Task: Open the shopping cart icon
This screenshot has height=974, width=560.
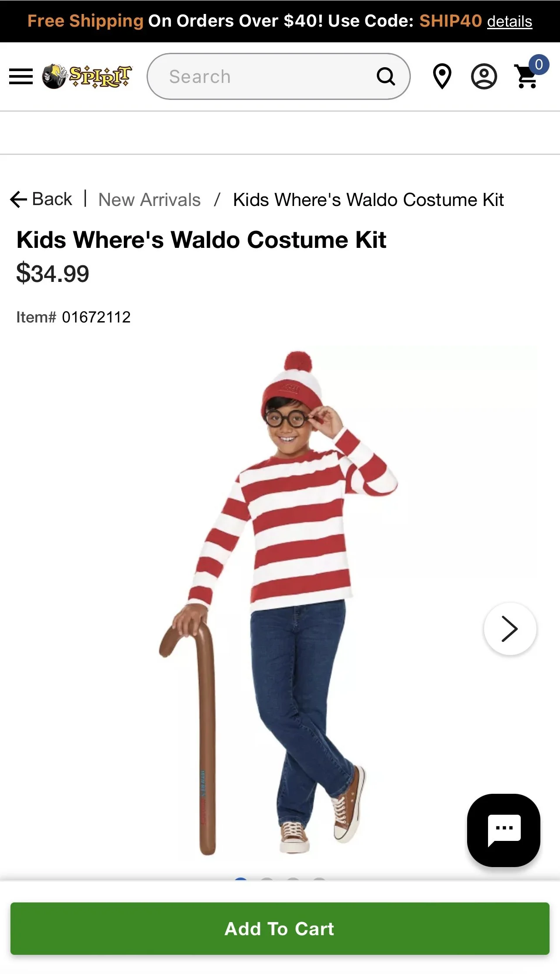Action: coord(526,77)
